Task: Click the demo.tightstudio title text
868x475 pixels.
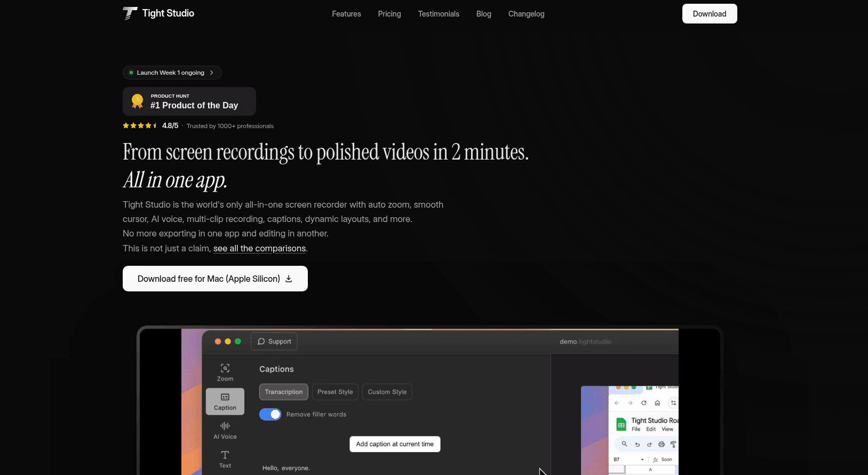Action: (x=585, y=342)
